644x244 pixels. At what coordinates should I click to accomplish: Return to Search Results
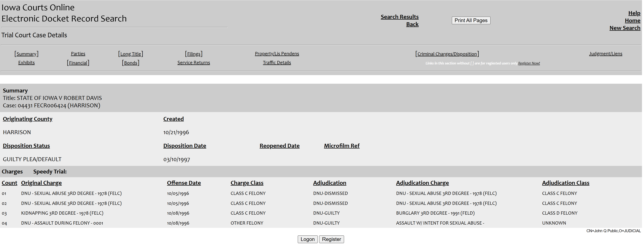point(399,17)
